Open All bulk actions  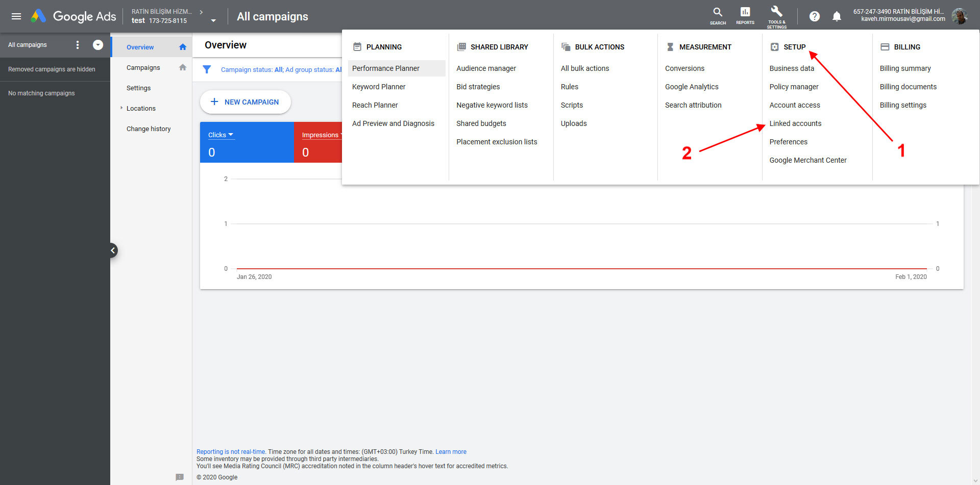click(x=585, y=68)
